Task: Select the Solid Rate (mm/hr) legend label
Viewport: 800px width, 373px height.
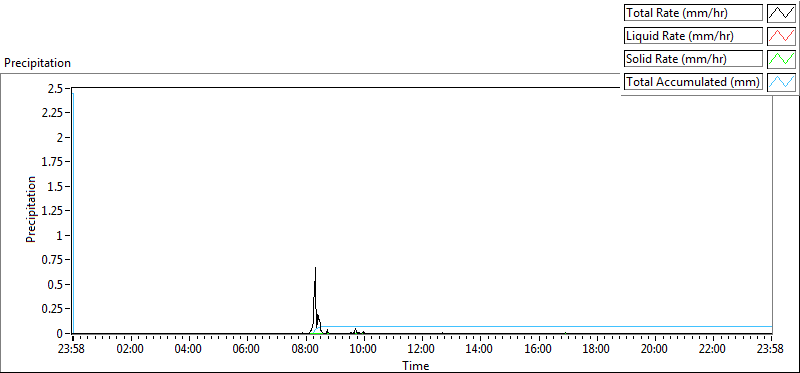Action: (694, 59)
